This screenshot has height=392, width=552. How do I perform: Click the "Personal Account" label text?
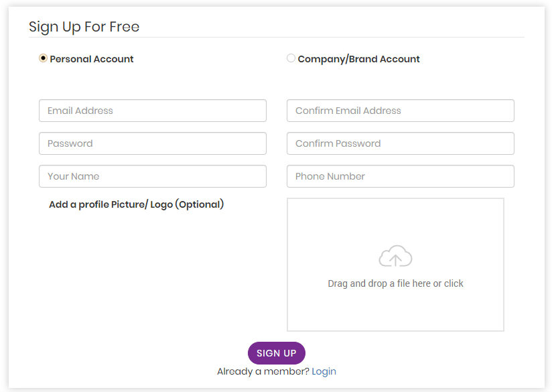coord(92,59)
